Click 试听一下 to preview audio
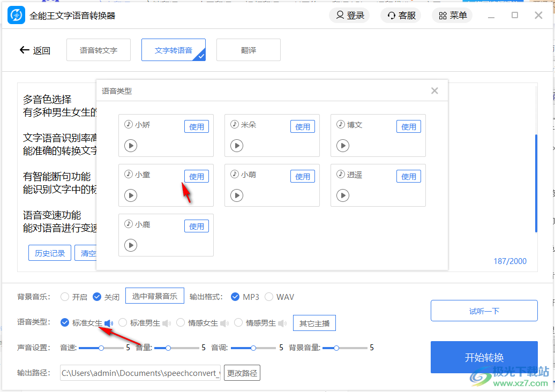555x392 pixels. coord(484,310)
